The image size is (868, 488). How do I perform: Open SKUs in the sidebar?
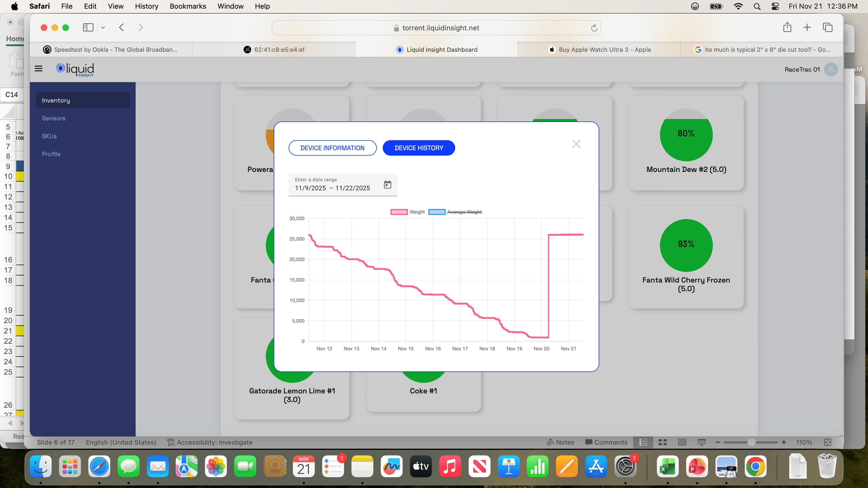coord(49,136)
